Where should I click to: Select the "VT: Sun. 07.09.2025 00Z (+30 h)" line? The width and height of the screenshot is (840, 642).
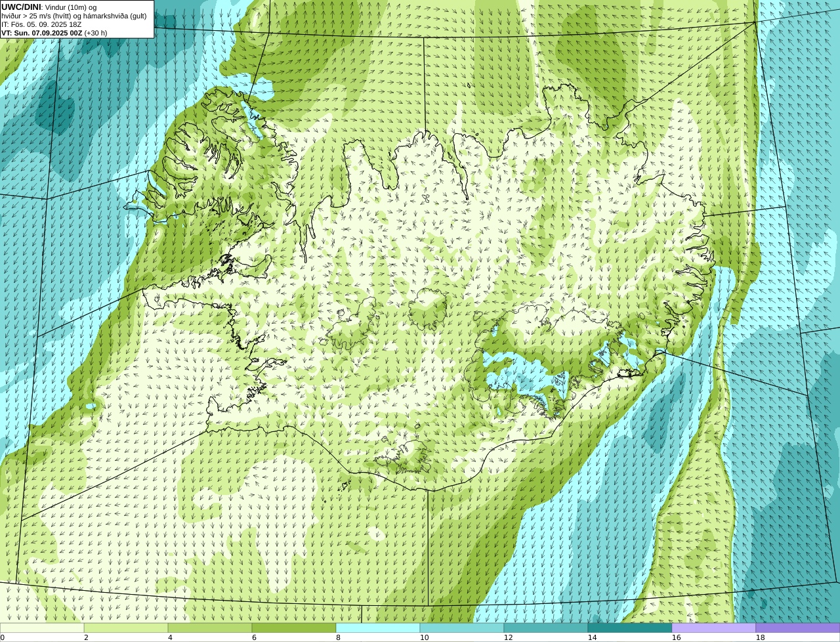54,33
